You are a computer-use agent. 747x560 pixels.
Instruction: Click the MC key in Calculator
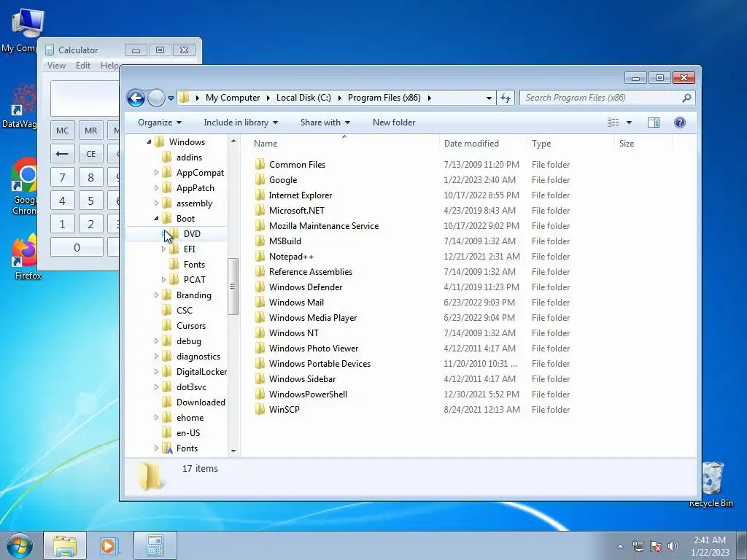coord(63,131)
